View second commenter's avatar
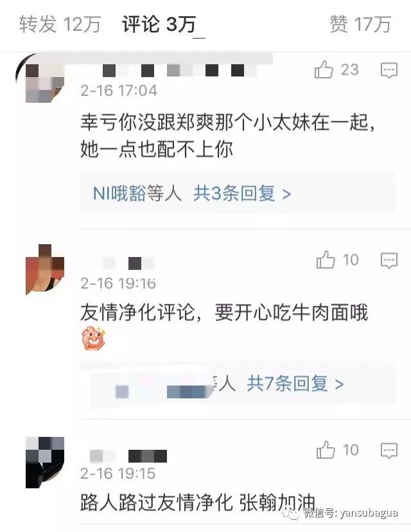The height and width of the screenshot is (532, 411). click(45, 269)
